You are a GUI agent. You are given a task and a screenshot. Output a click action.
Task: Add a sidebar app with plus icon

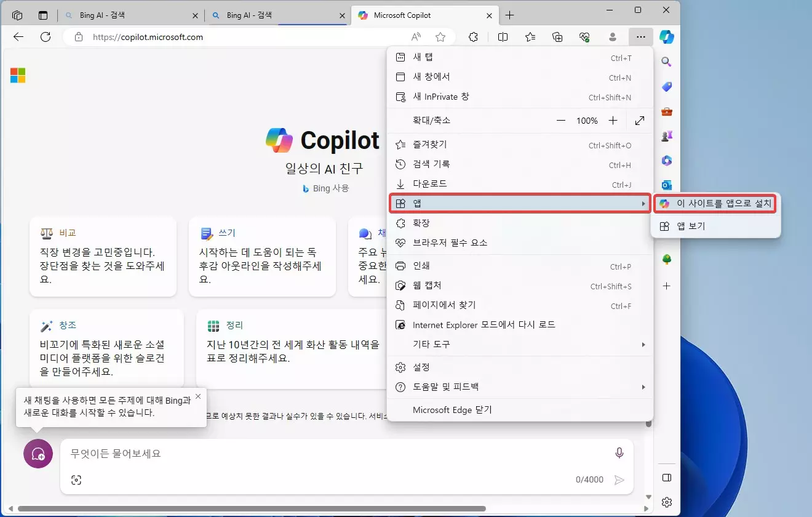[666, 286]
